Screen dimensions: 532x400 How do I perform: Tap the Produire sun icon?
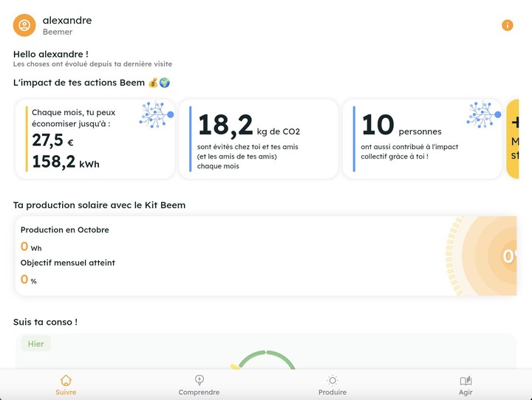pos(332,380)
